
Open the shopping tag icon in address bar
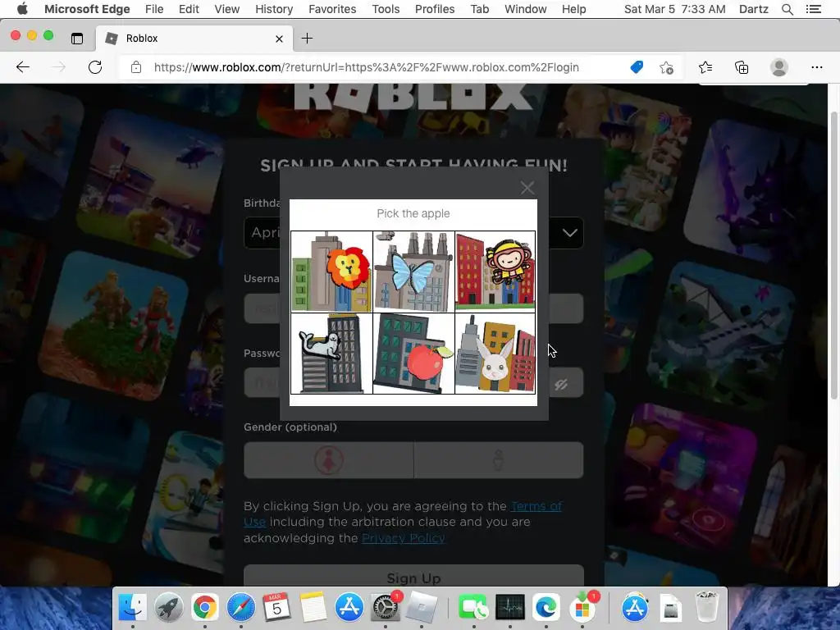637,67
